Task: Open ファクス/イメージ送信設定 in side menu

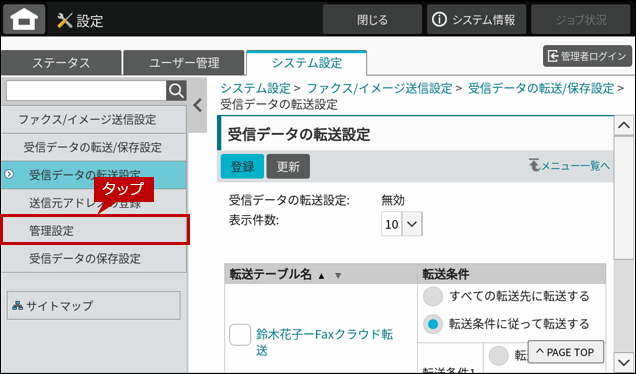Action: click(x=94, y=120)
